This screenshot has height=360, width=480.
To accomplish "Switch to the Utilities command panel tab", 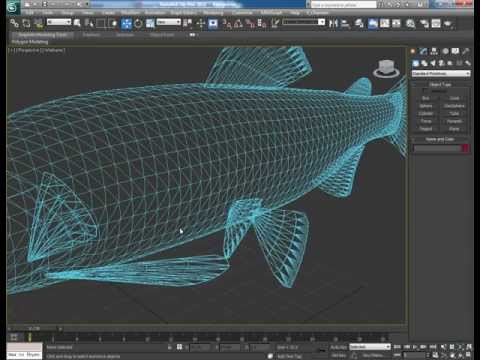I will (466, 51).
